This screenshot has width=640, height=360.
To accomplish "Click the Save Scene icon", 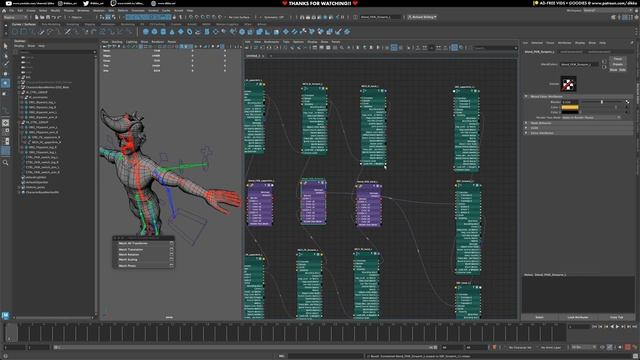I will 48,17.
